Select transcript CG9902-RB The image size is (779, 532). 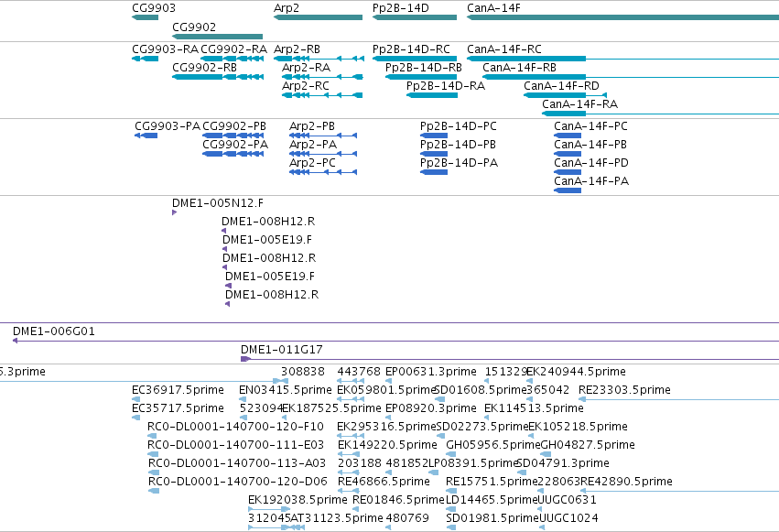218,77
